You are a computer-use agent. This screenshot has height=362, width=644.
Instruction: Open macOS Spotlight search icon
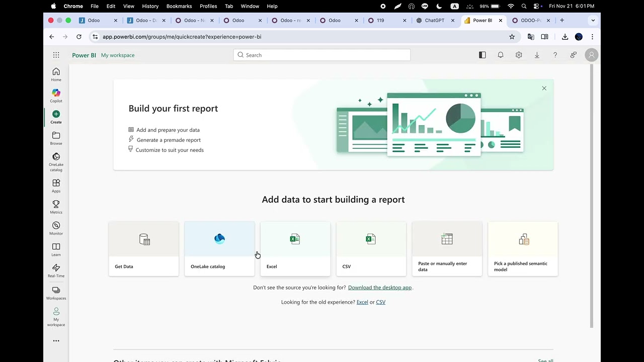pos(524,6)
